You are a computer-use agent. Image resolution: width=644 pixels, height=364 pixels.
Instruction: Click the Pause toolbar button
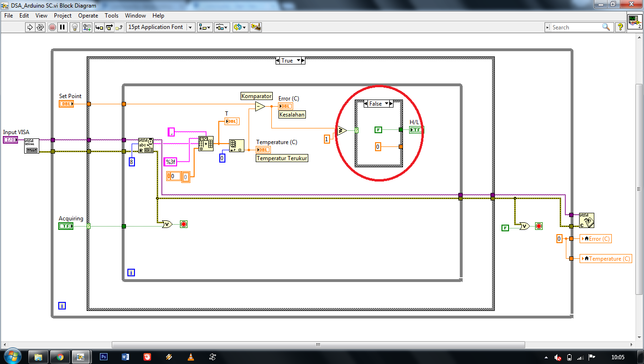point(63,27)
